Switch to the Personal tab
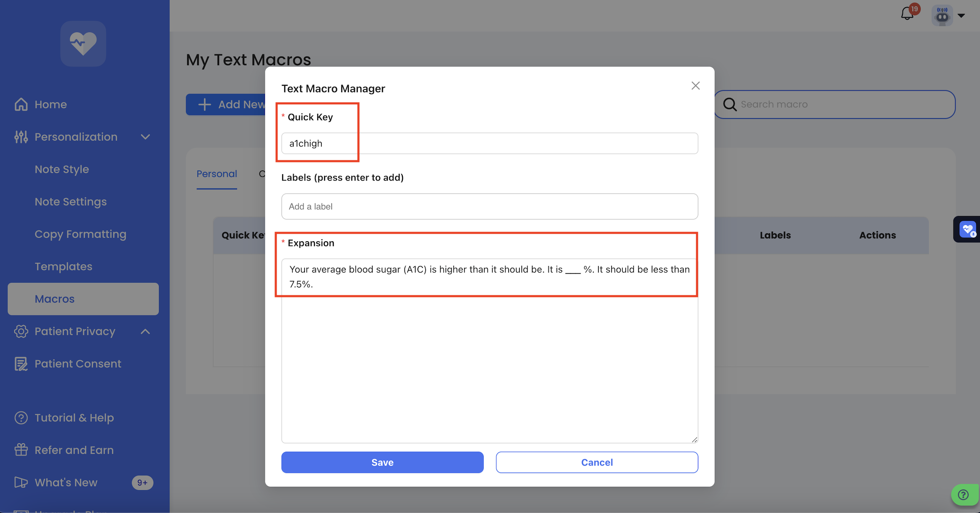The width and height of the screenshot is (980, 513). pos(217,174)
